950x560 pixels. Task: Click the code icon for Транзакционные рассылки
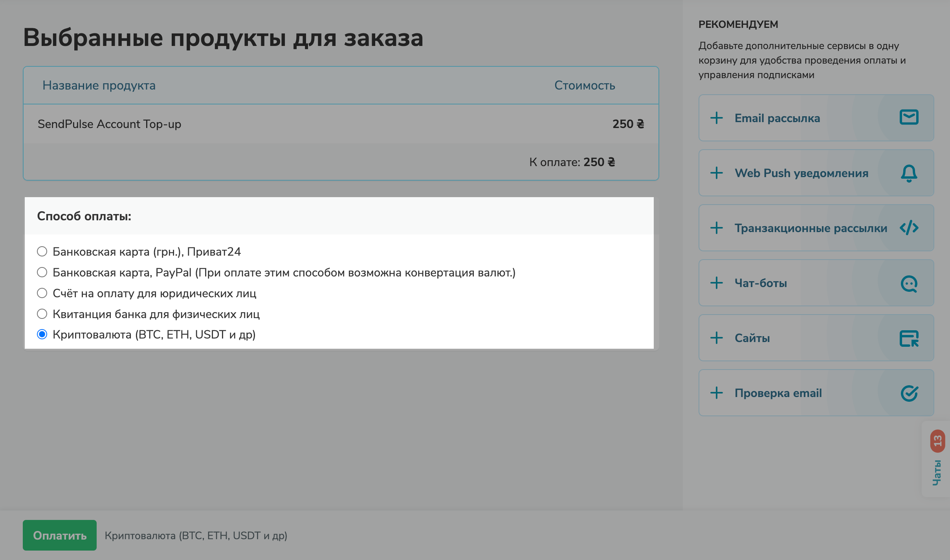pos(909,228)
